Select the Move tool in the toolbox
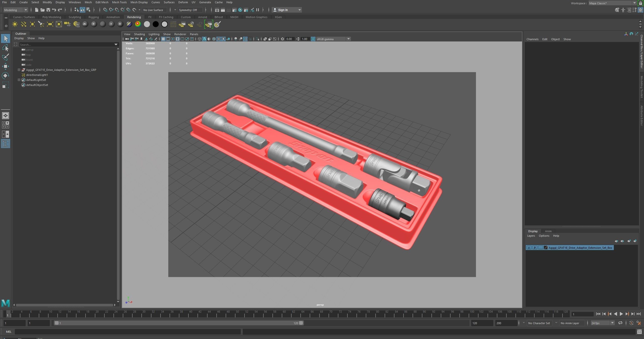 pyautogui.click(x=5, y=66)
